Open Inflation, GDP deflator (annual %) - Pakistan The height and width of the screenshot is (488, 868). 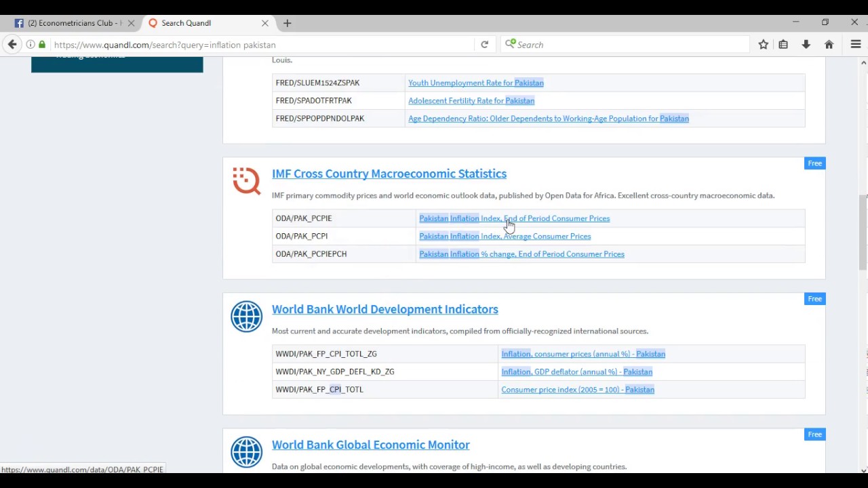pyautogui.click(x=577, y=371)
